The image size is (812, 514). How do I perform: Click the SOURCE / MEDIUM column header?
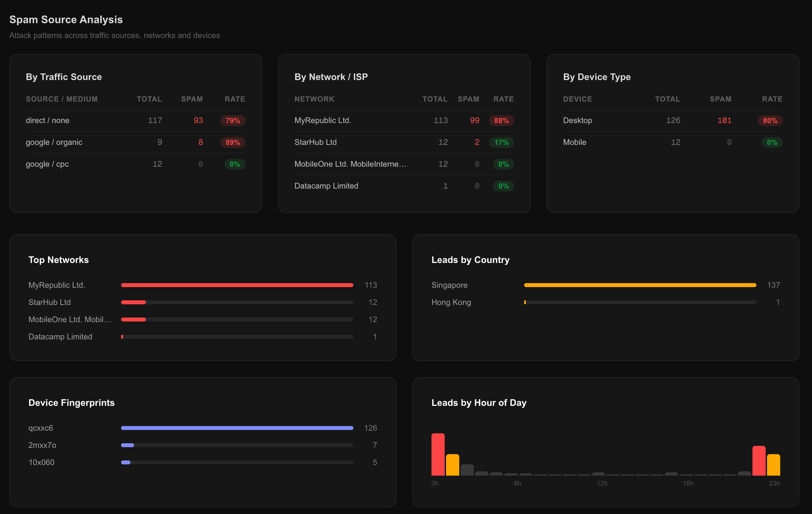(x=62, y=99)
